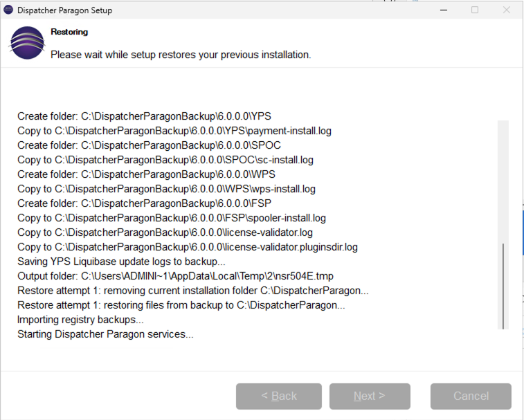Select 'Importing registry backups...' line
This screenshot has width=524, height=420.
pyautogui.click(x=80, y=320)
